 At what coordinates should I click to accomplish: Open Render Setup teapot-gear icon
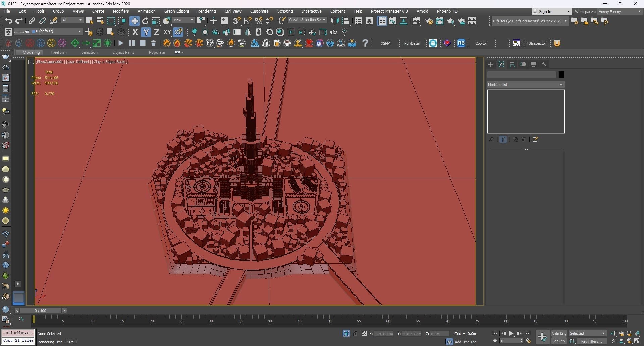429,21
